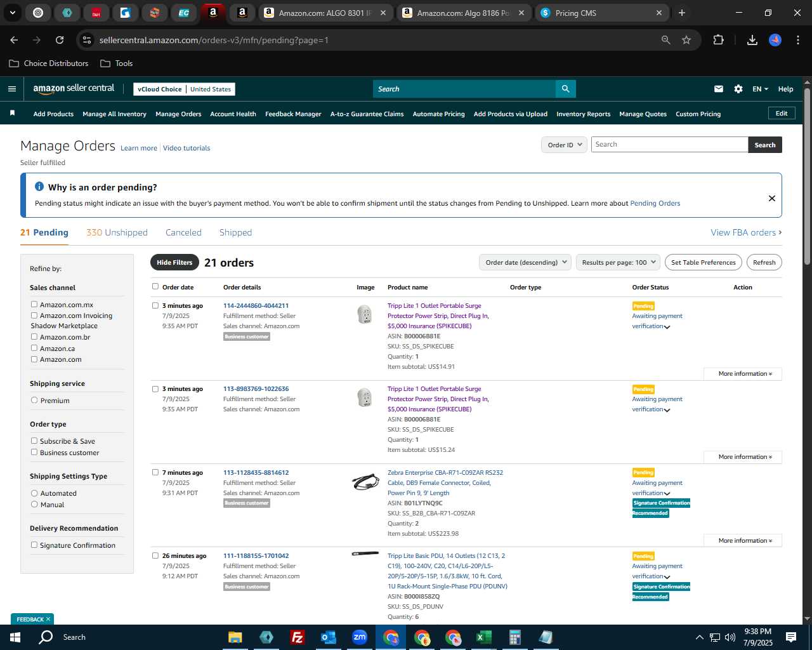Click the teal search magnifier button
This screenshot has width=812, height=650.
[x=566, y=89]
